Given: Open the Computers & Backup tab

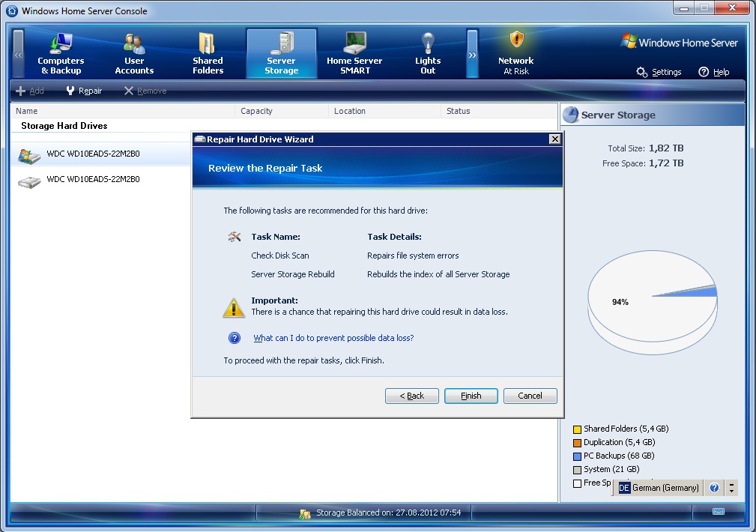Looking at the screenshot, I should (61, 53).
